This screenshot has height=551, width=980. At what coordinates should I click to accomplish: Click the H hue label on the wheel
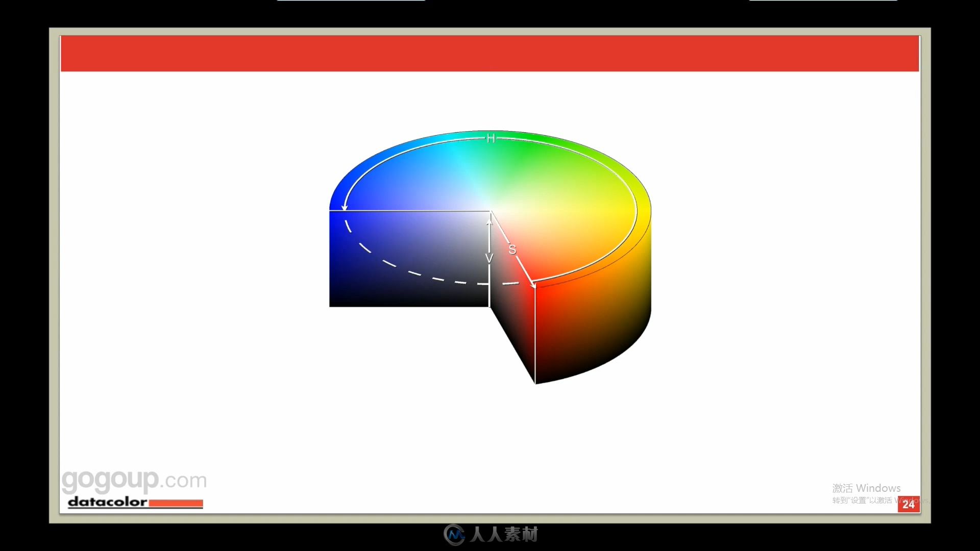pos(491,138)
